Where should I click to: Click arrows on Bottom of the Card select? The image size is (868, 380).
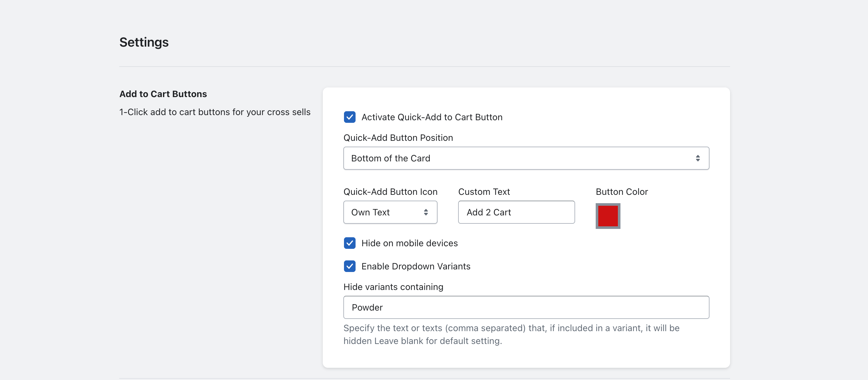[x=698, y=158]
